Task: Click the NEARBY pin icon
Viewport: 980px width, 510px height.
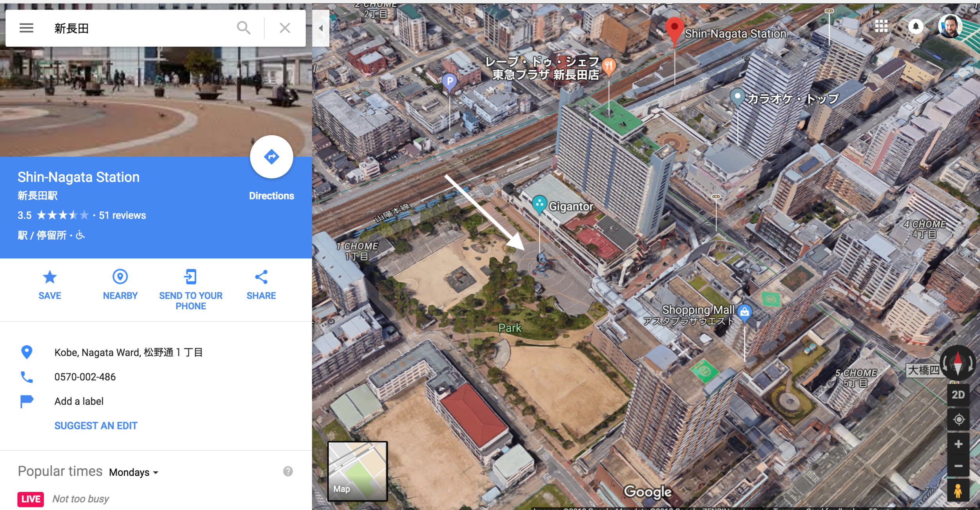Action: (120, 277)
